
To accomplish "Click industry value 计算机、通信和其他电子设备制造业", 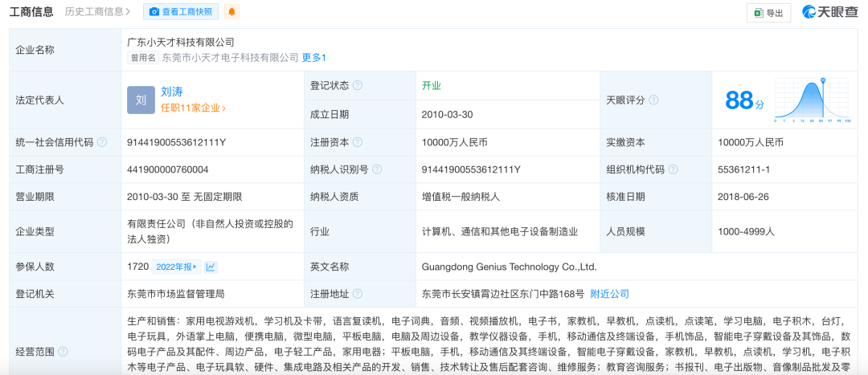I will tap(499, 232).
